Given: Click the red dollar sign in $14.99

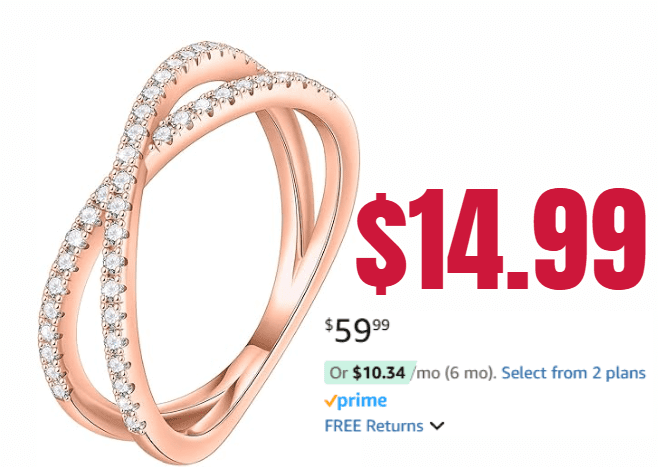Looking at the screenshot, I should pos(381,243).
